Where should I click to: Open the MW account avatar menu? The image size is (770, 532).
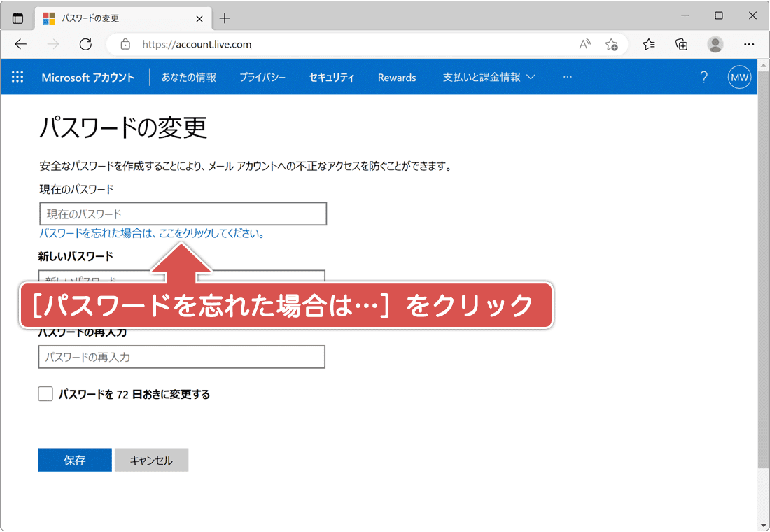coord(739,78)
